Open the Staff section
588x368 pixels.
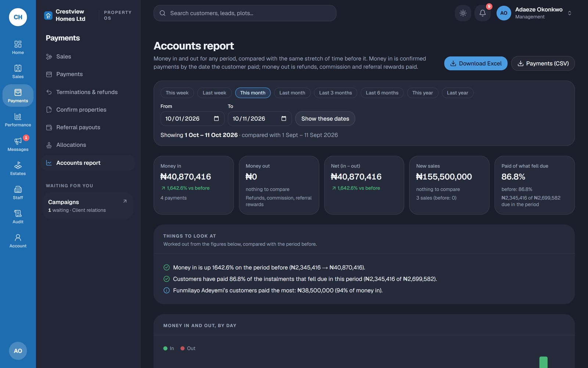(18, 192)
